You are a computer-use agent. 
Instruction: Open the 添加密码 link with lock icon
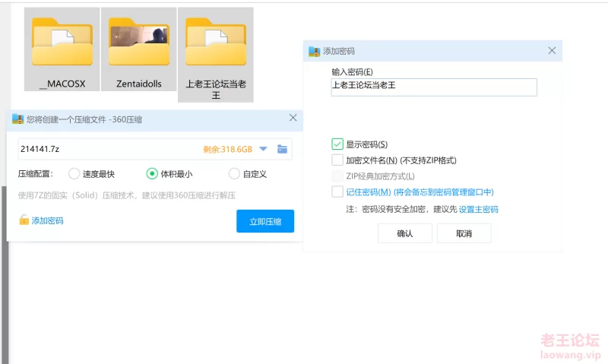(x=41, y=220)
